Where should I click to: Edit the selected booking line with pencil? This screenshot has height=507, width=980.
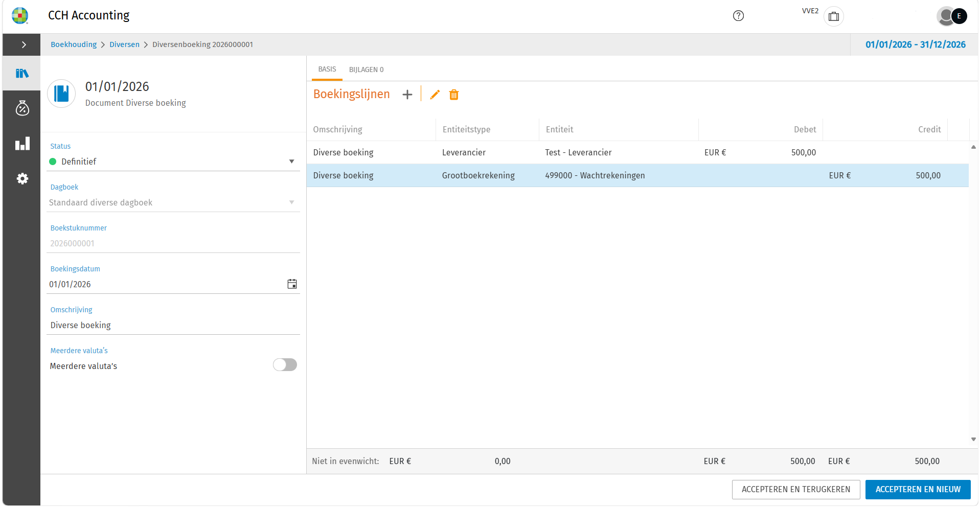435,95
